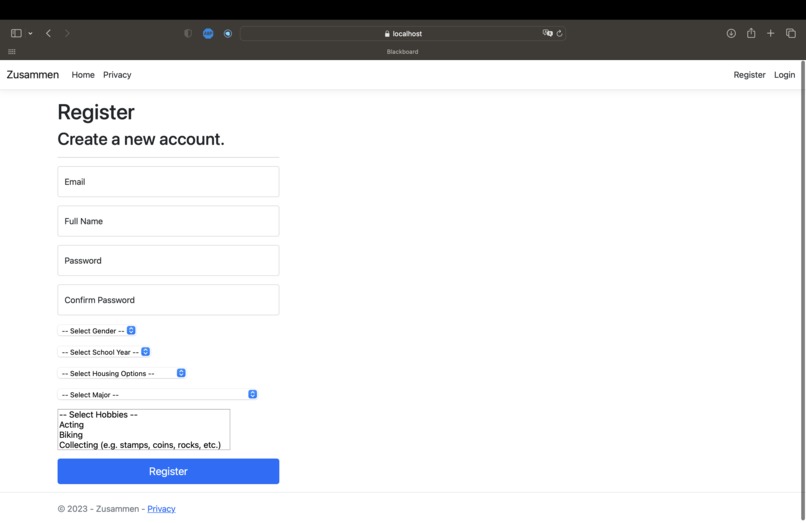Show tab overview icon
Screen dimensions: 806x523
791,33
